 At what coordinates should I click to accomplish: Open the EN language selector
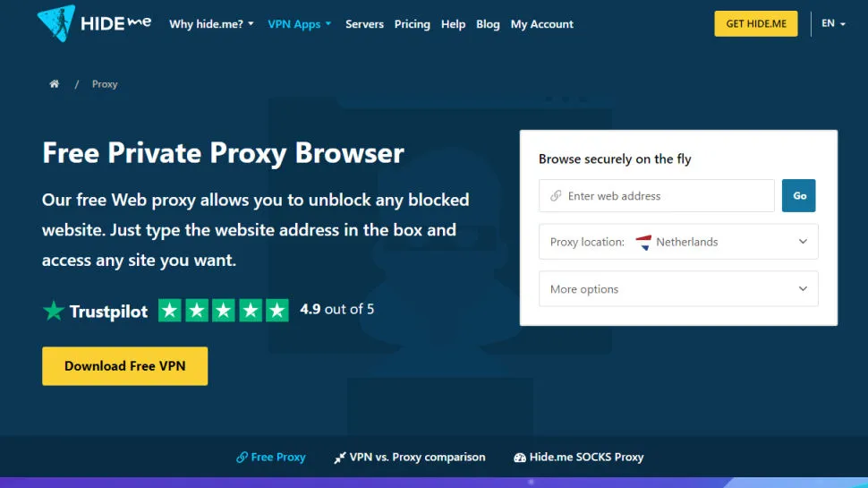[x=833, y=23]
